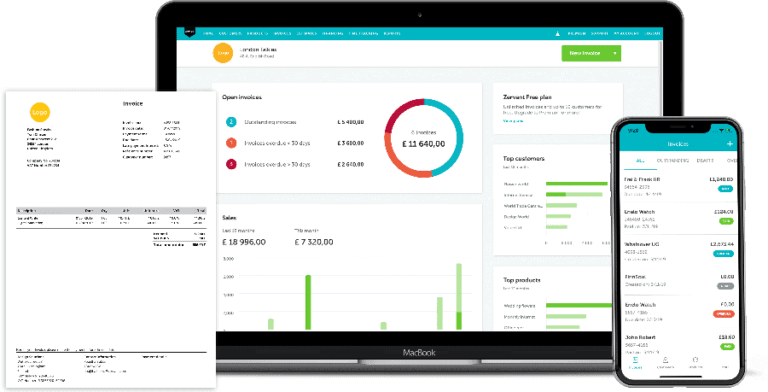Viewport: 768px width, 392px height.
Task: Click yellow Logo circle on the paper invoice
Action: pos(40,112)
